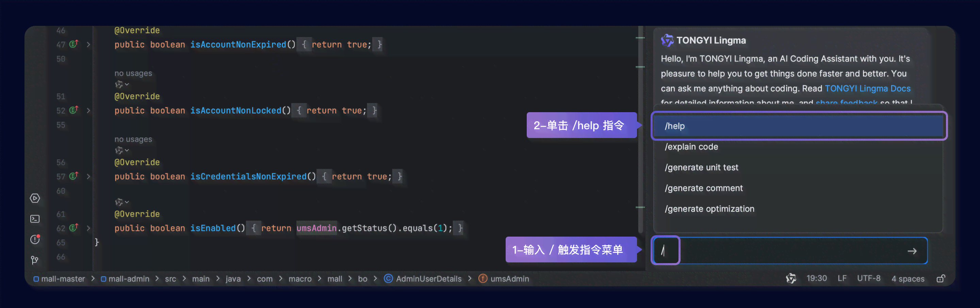The width and height of the screenshot is (980, 308).
Task: Click AdminUserDetails in the breadcrumb
Action: point(429,279)
